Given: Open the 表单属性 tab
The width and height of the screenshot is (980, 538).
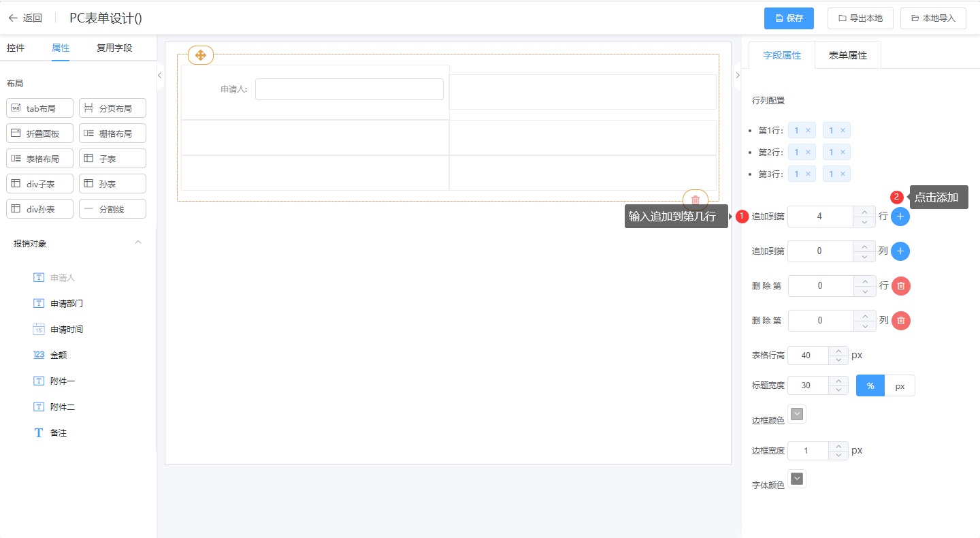Looking at the screenshot, I should [848, 55].
